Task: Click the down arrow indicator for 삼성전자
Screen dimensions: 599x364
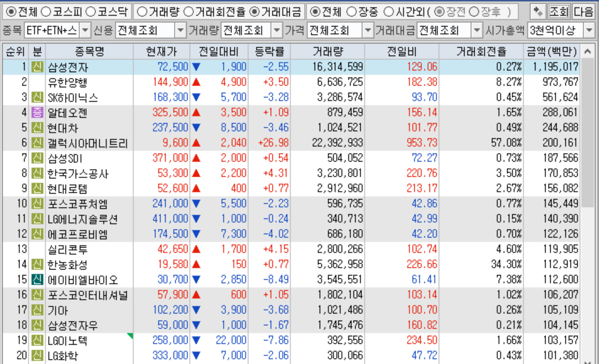Action: tap(196, 67)
